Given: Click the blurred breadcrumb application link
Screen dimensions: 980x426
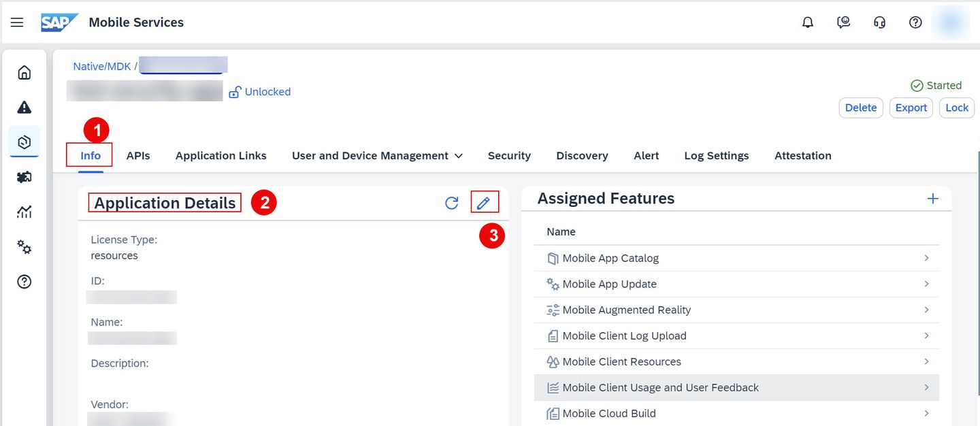Looking at the screenshot, I should [x=183, y=65].
